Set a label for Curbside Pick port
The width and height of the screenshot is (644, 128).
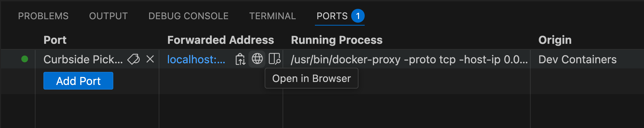click(x=133, y=59)
